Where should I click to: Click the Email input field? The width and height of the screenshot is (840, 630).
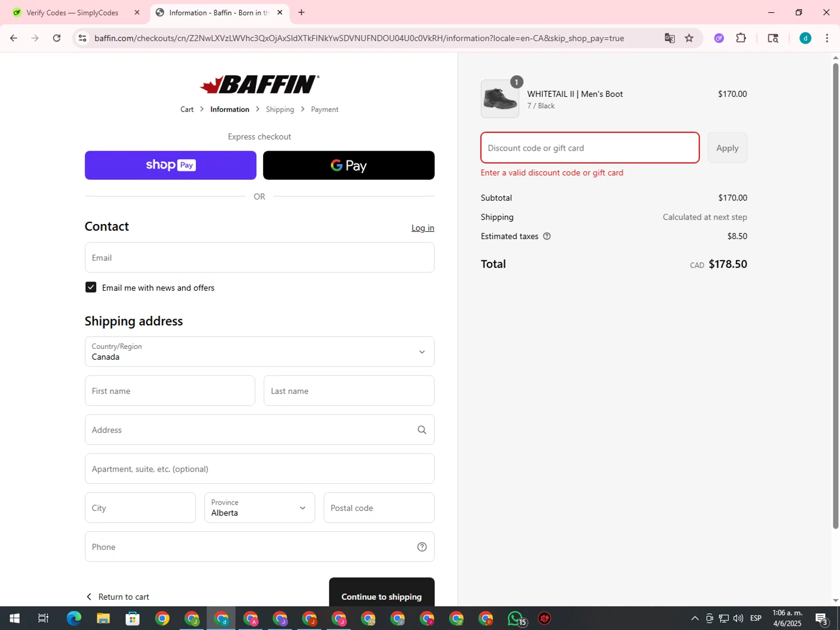(259, 258)
